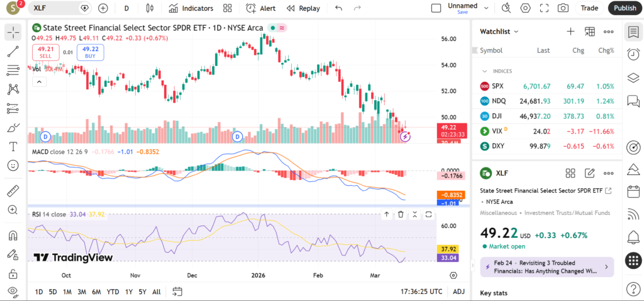This screenshot has width=644, height=301.
Task: Click the XLF symbol search field
Action: 57,8
